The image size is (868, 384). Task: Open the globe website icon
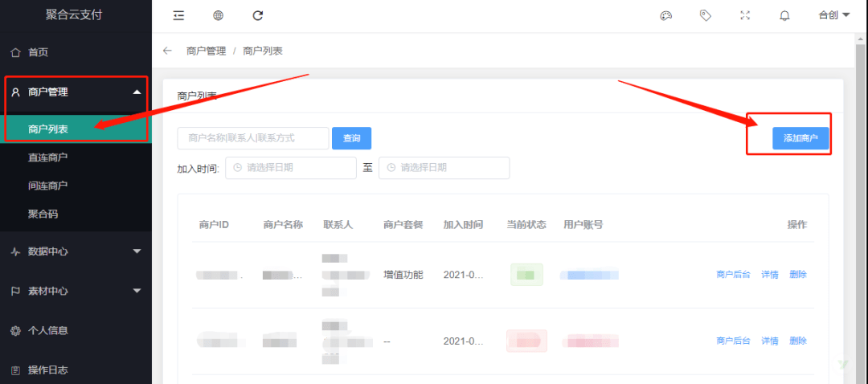218,15
